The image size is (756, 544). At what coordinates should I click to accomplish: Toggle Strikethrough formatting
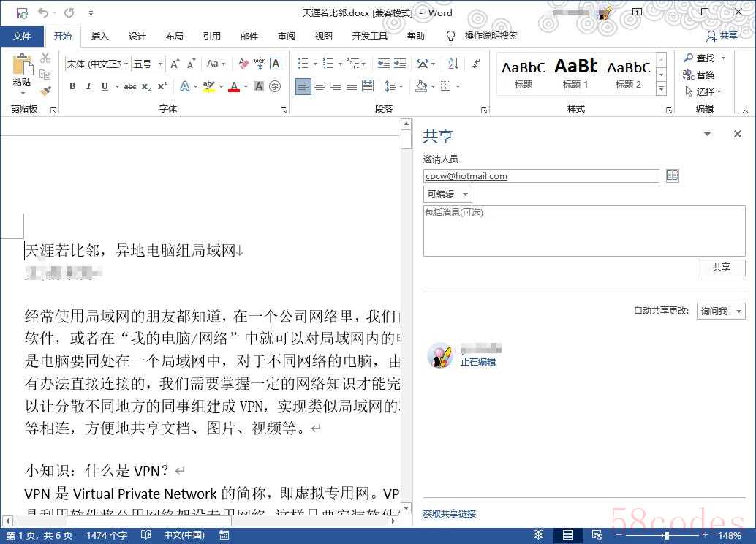pos(130,86)
